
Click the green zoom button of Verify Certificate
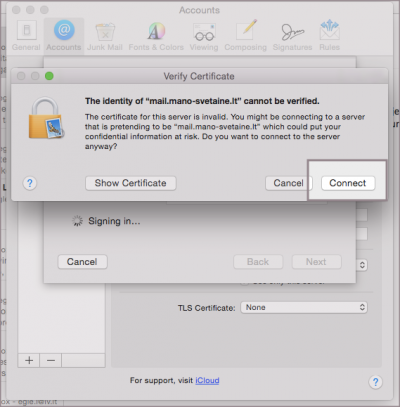click(x=49, y=76)
